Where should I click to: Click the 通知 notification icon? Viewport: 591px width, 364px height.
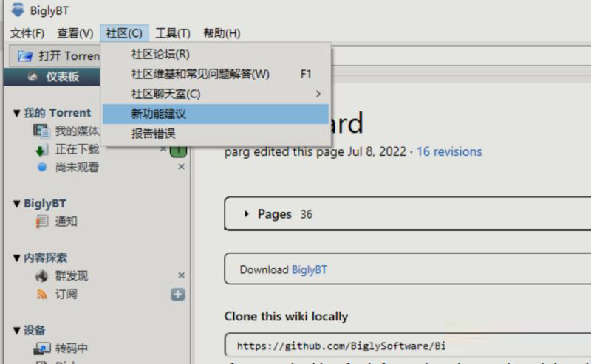pyautogui.click(x=42, y=222)
